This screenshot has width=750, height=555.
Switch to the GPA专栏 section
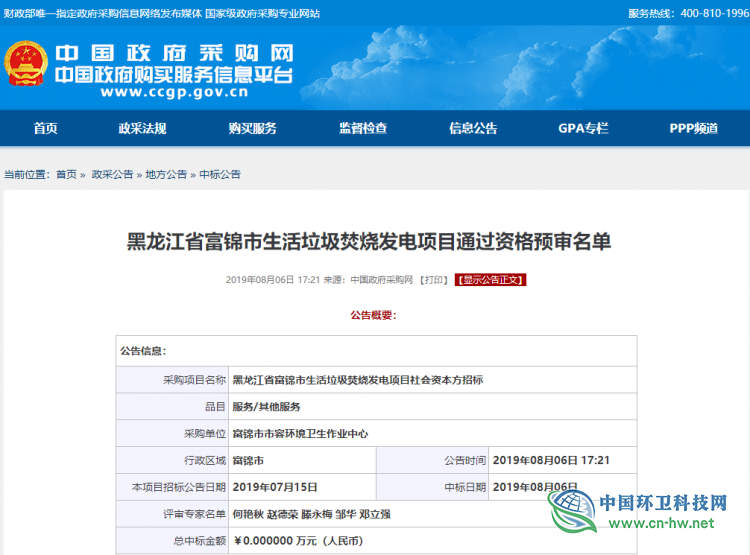[x=583, y=128]
